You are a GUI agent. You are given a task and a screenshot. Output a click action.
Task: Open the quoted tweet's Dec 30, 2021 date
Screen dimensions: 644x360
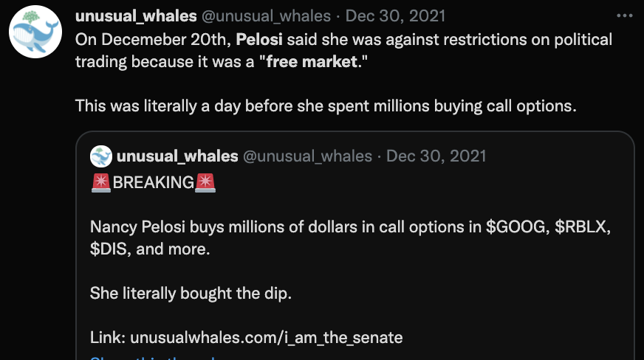(x=436, y=156)
